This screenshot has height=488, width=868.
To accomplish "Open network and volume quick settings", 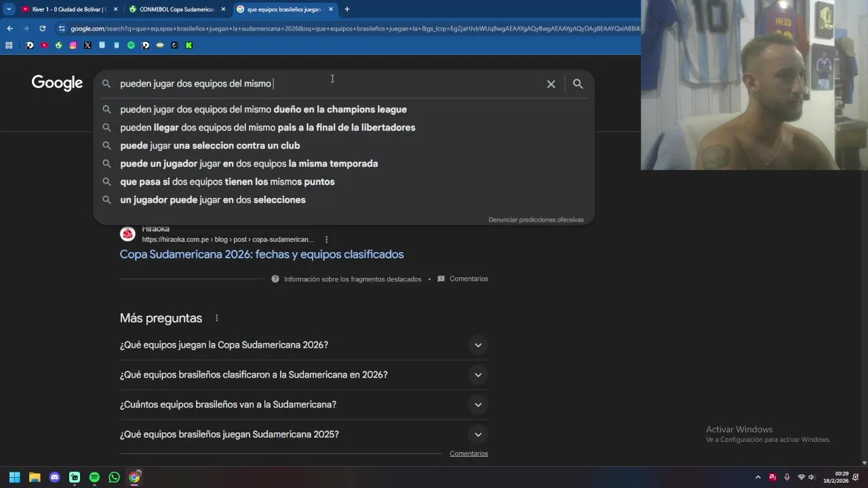I will tap(806, 477).
